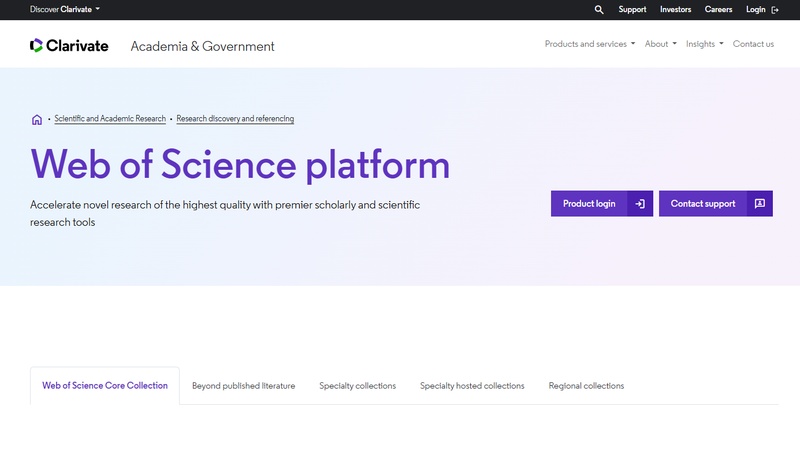Image resolution: width=800 pixels, height=451 pixels.
Task: Click the Login arrow icon
Action: point(775,10)
